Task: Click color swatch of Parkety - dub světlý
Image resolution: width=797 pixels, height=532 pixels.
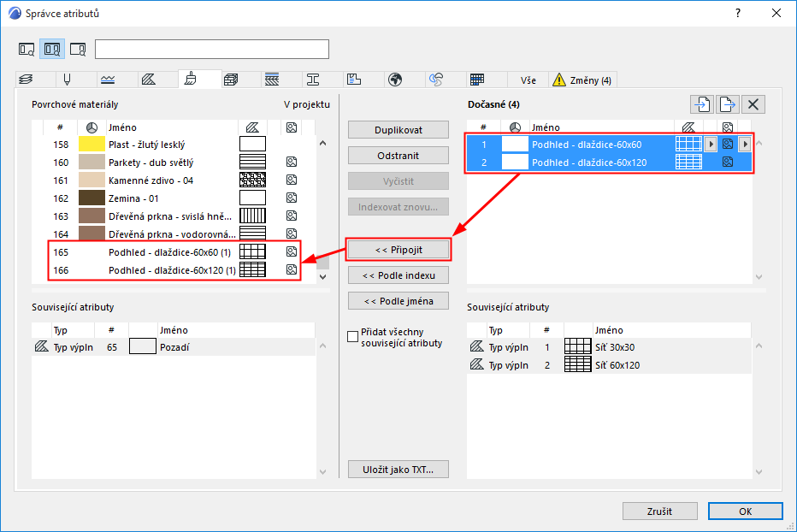Action: pyautogui.click(x=92, y=163)
